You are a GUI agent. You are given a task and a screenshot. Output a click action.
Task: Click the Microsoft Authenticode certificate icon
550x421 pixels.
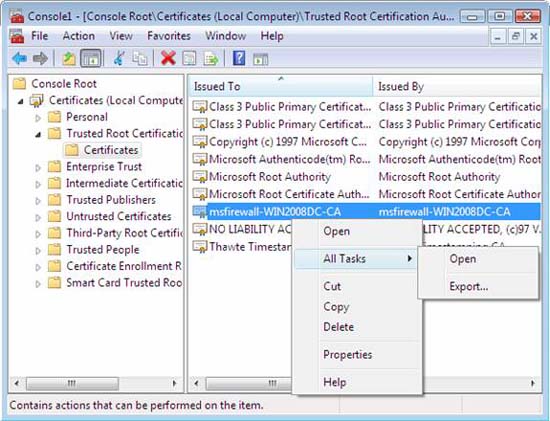click(200, 159)
